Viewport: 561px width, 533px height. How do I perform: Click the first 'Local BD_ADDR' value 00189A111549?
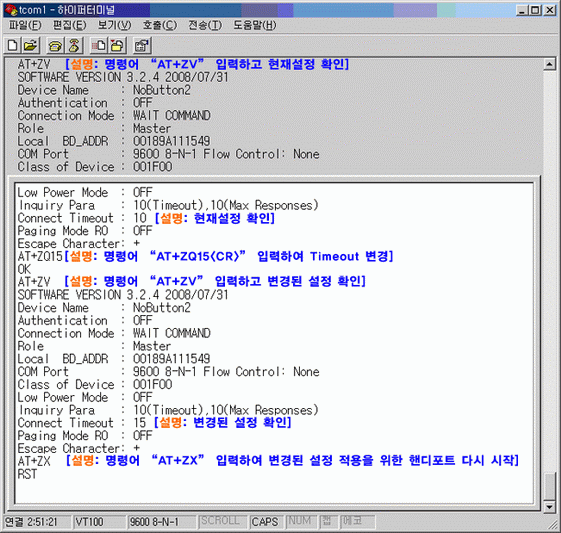click(x=172, y=141)
